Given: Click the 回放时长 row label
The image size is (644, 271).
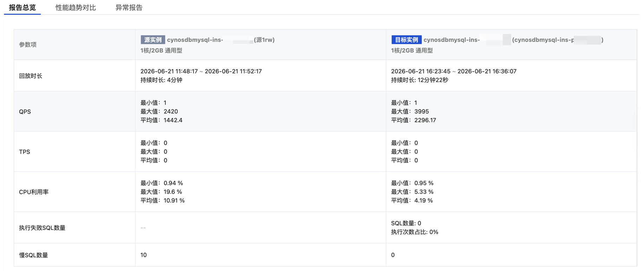Looking at the screenshot, I should point(31,76).
